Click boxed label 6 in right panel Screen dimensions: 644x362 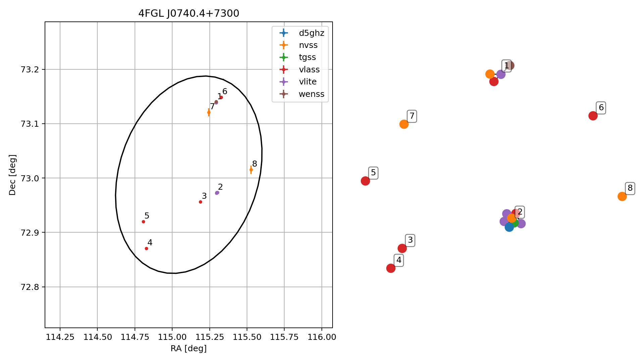pyautogui.click(x=601, y=108)
